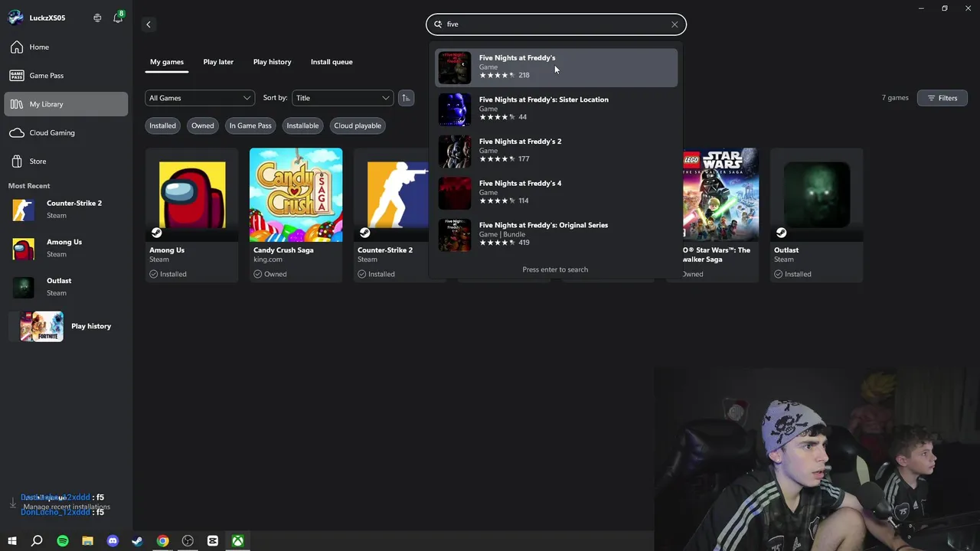
Task: Clear the search box with X
Action: pyautogui.click(x=675, y=24)
